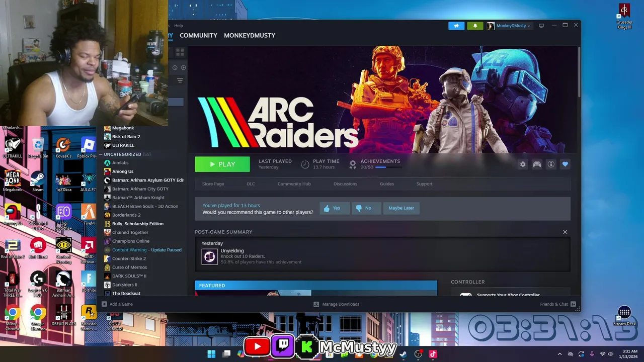Choose No thumbs down recommendation
This screenshot has height=362, width=644.
(x=366, y=208)
